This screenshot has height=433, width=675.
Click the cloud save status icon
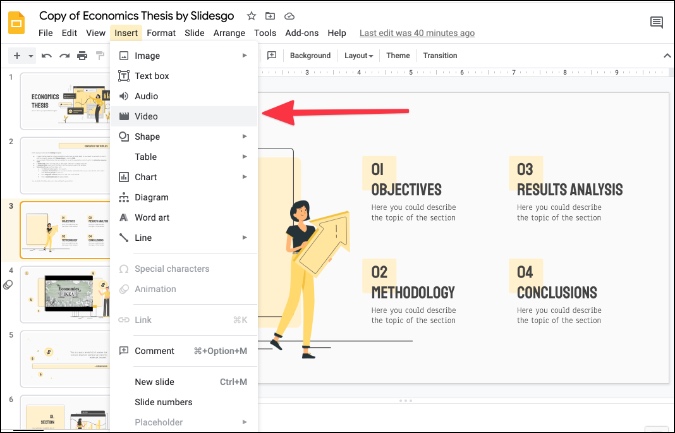pos(289,16)
